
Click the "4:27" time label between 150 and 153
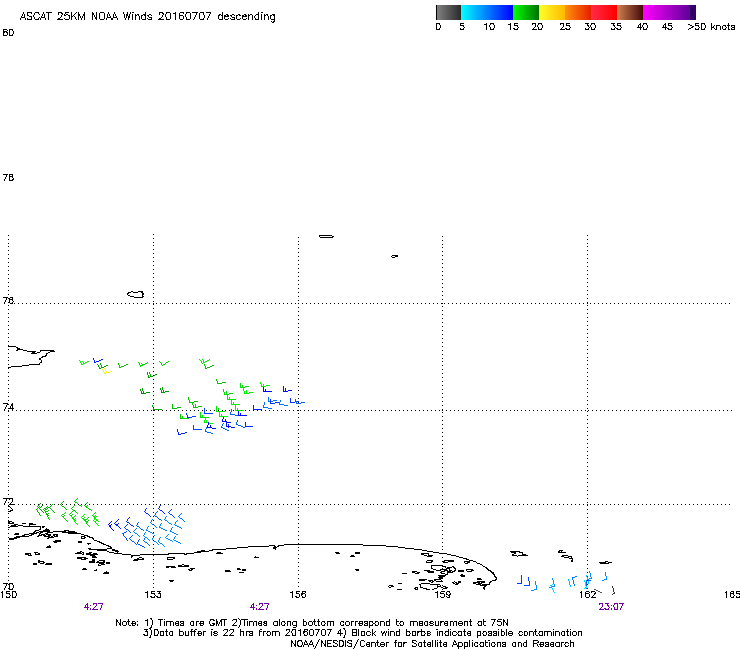[93, 607]
